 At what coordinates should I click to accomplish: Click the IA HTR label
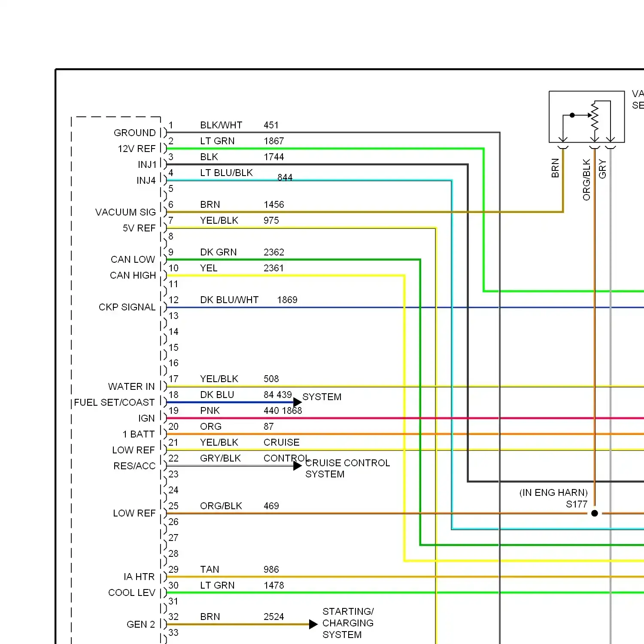click(139, 577)
